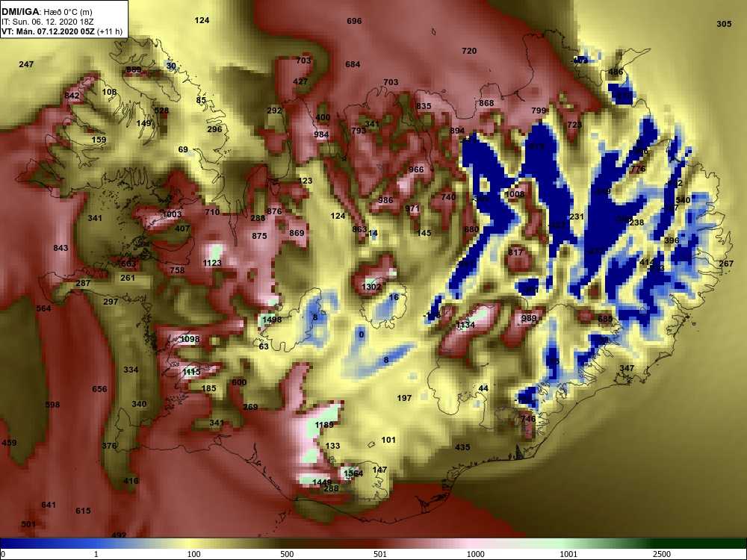
Task: Select the map value '1008'
Action: (515, 194)
